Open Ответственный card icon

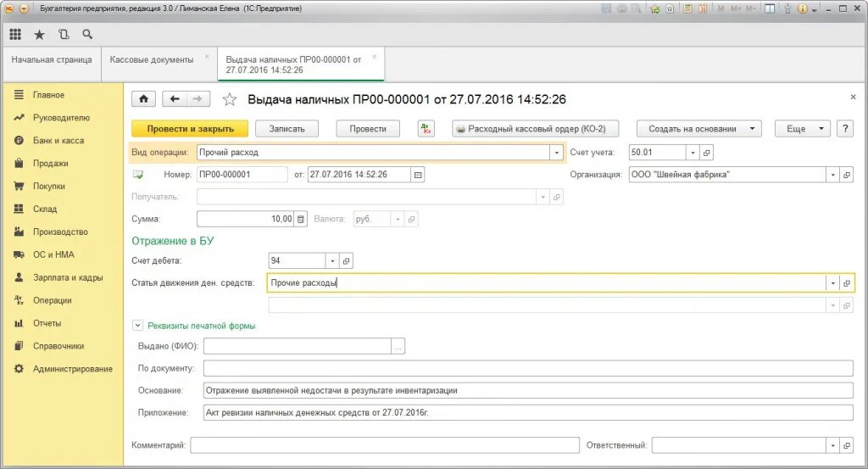pyautogui.click(x=847, y=445)
